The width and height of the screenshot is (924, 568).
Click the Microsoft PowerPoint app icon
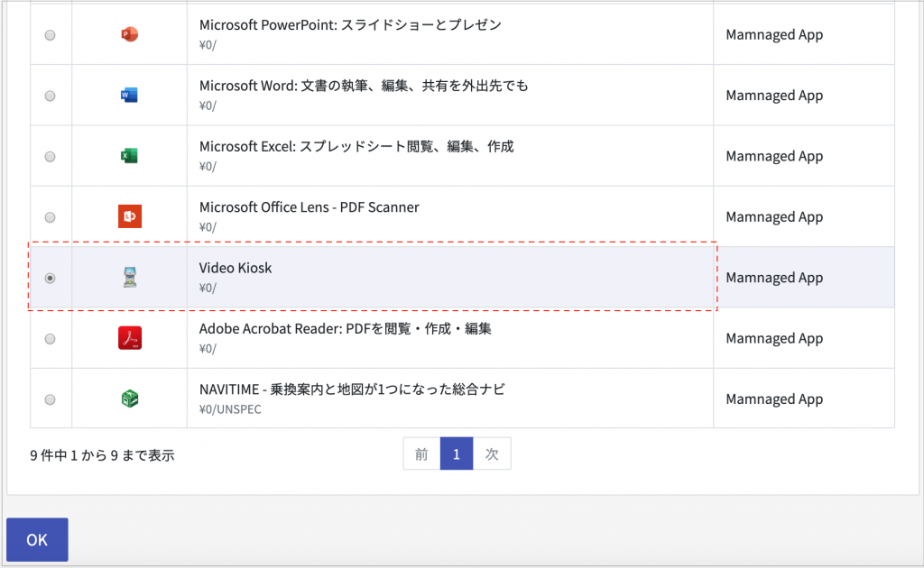pyautogui.click(x=130, y=34)
